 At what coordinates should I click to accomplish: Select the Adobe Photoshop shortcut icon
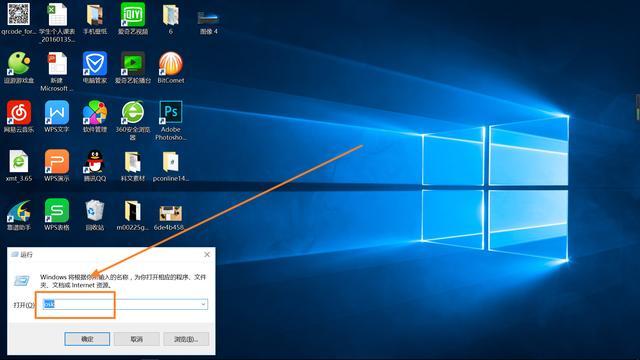171,112
